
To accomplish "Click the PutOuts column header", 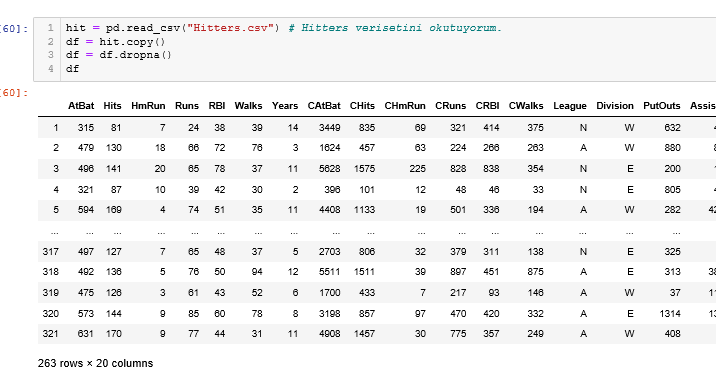I will [662, 106].
